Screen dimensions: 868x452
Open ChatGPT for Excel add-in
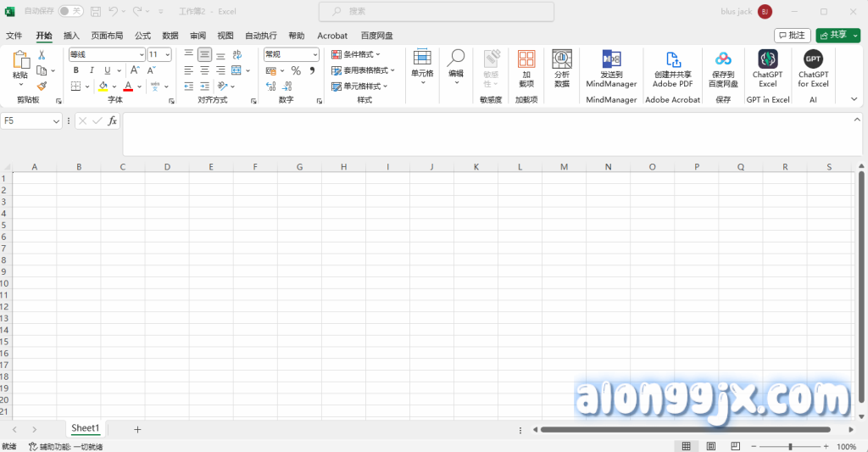point(813,68)
